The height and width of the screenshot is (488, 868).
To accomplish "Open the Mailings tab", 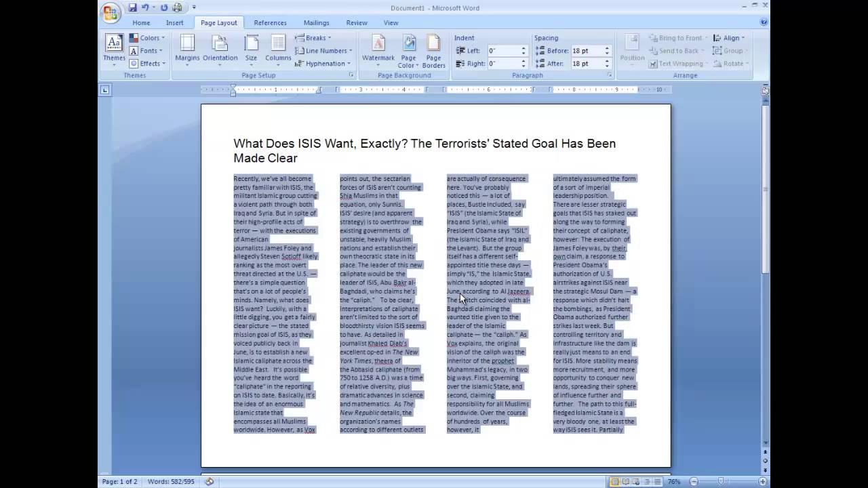I will (316, 22).
